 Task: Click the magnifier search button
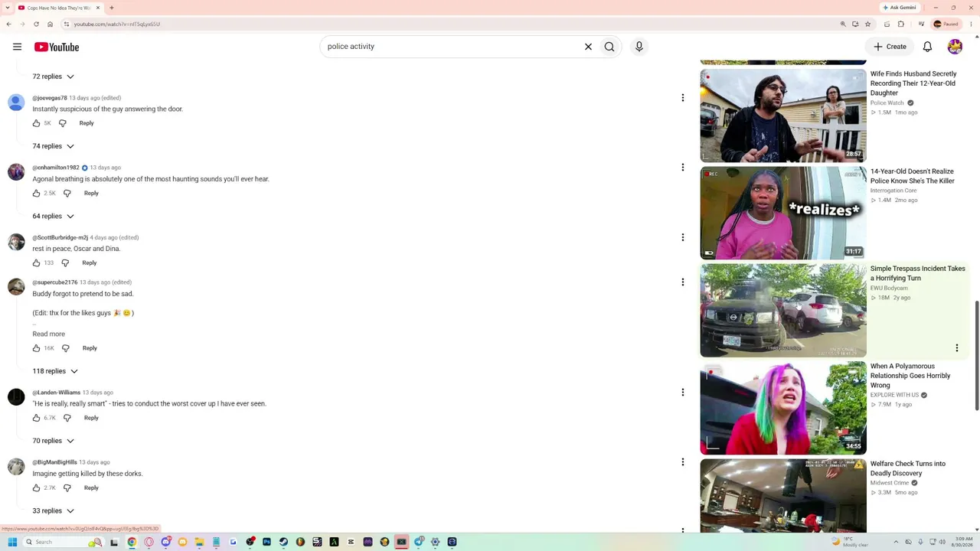[609, 47]
